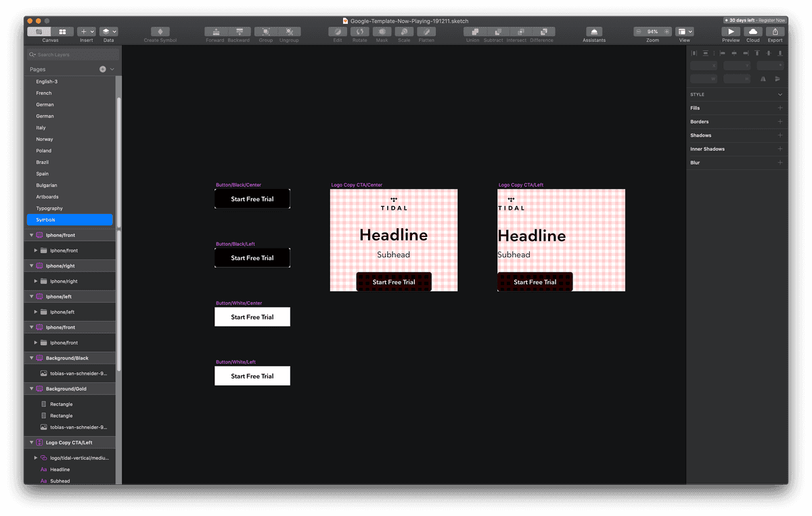Image resolution: width=812 pixels, height=516 pixels.
Task: Zoom in with the plus button
Action: tap(667, 32)
